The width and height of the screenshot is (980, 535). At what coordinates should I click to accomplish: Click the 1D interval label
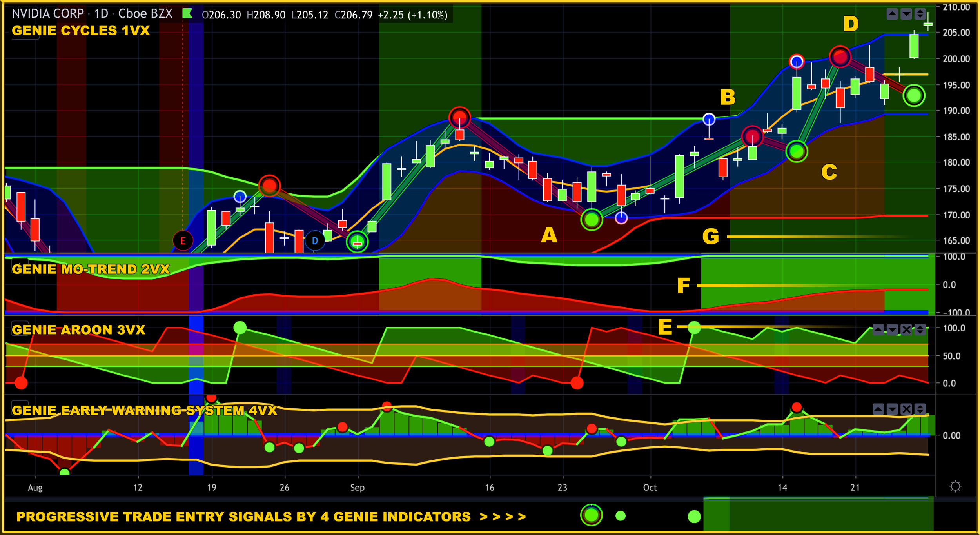pyautogui.click(x=101, y=14)
